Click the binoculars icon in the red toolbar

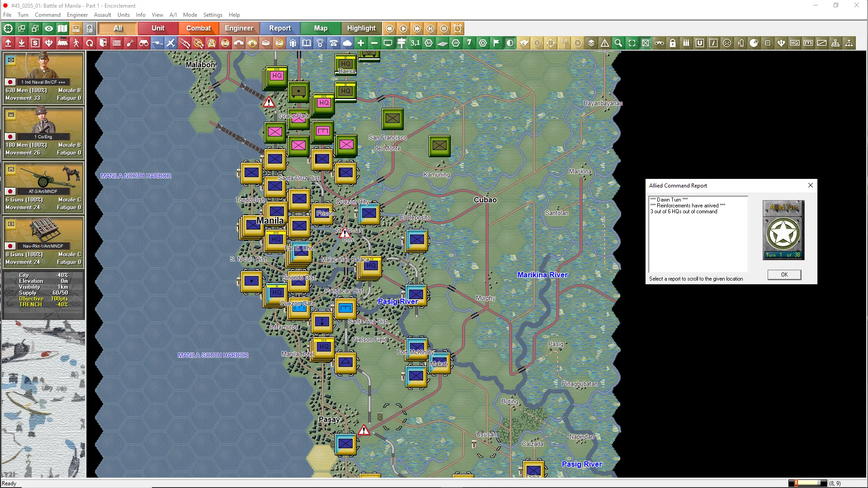click(x=144, y=43)
